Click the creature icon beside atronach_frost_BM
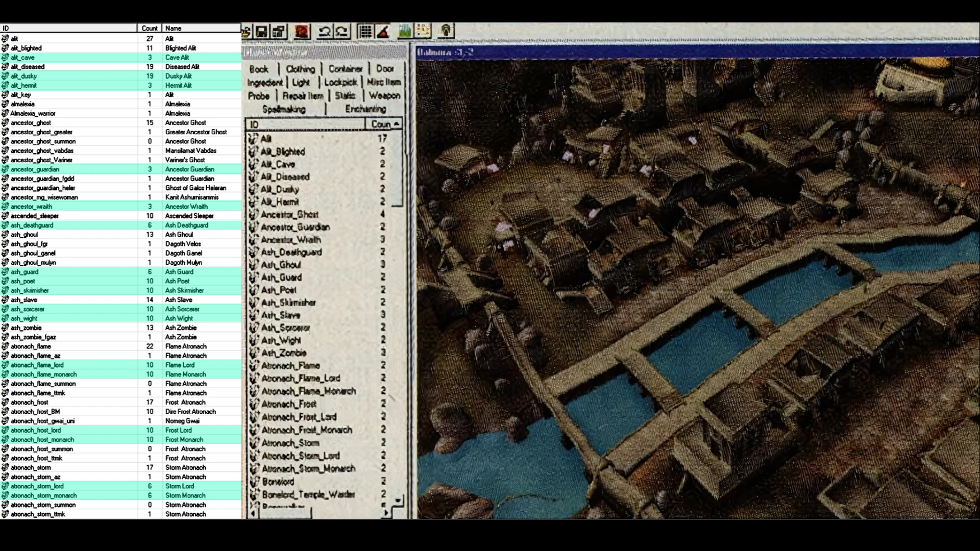 coord(5,412)
